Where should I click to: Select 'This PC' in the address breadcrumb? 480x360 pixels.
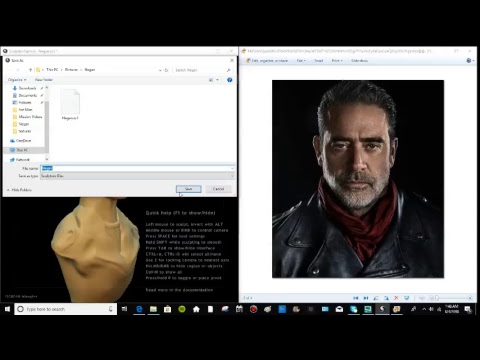(x=52, y=70)
